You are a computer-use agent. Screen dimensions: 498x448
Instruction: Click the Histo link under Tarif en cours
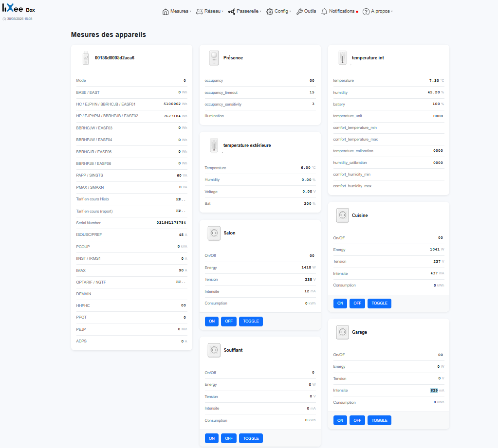[104, 199]
